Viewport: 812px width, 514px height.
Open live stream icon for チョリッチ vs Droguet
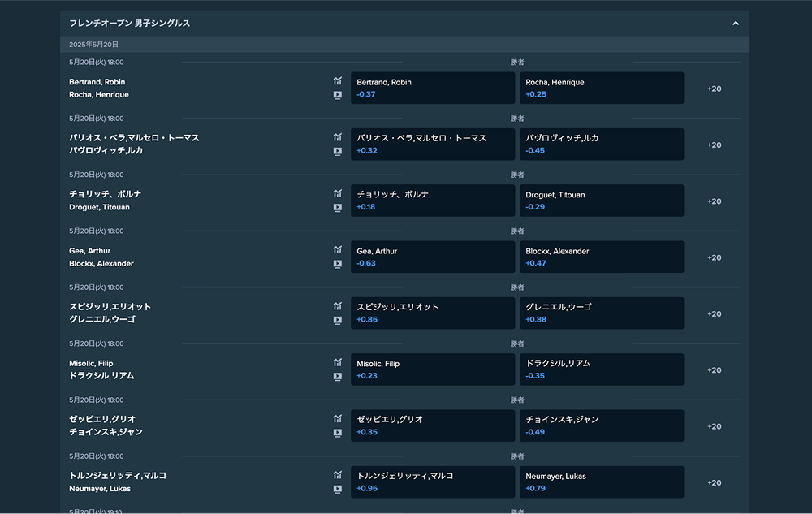pyautogui.click(x=338, y=208)
